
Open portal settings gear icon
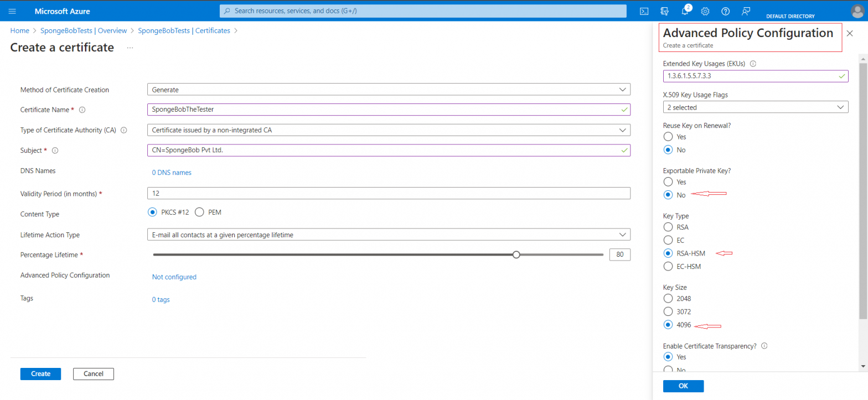pyautogui.click(x=705, y=11)
